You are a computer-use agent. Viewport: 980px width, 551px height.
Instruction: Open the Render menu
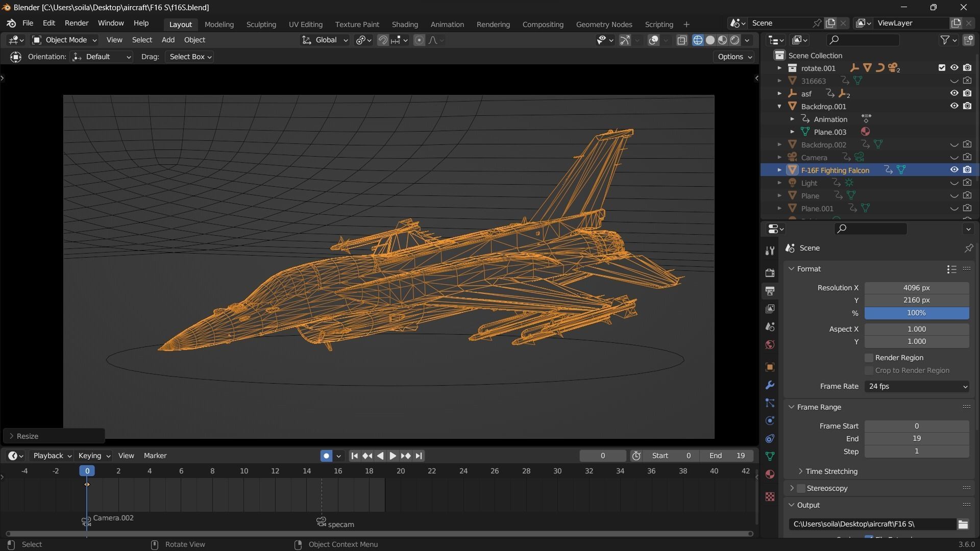(77, 23)
